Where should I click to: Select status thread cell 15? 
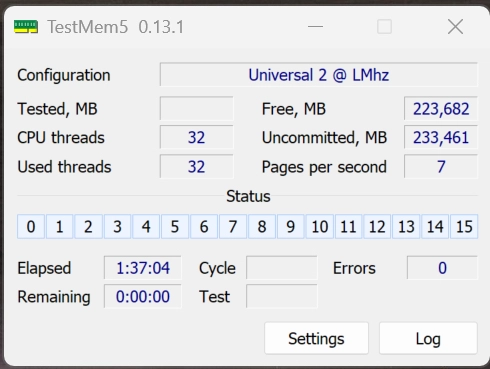point(464,227)
